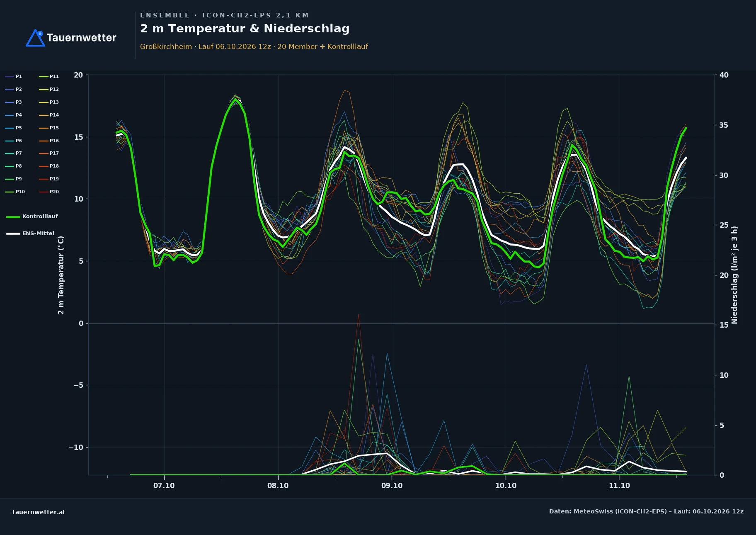Click the Tauernwetter mountain logo icon
The width and height of the screenshot is (756, 535).
point(35,38)
